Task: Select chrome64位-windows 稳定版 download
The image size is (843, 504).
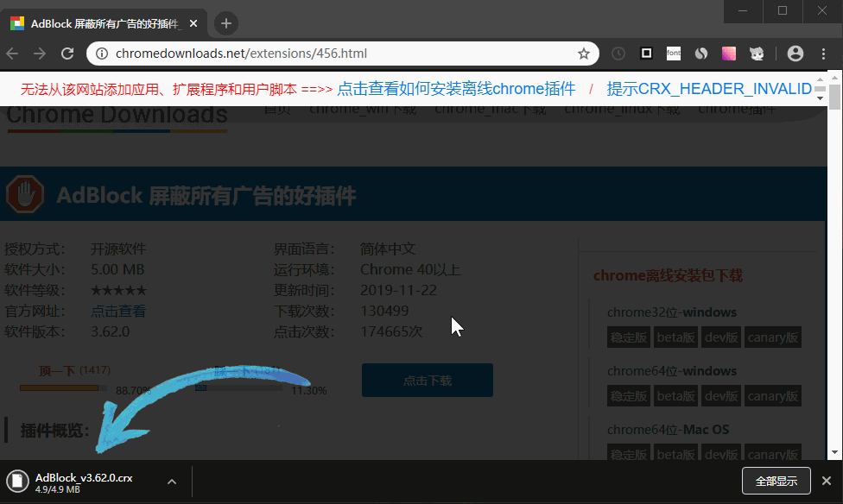Action: click(629, 396)
